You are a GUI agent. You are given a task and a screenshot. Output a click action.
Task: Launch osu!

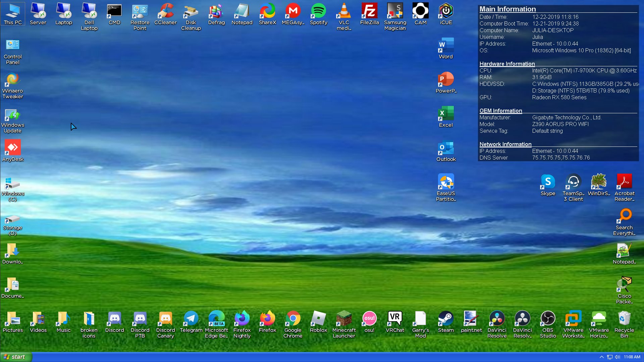369,319
